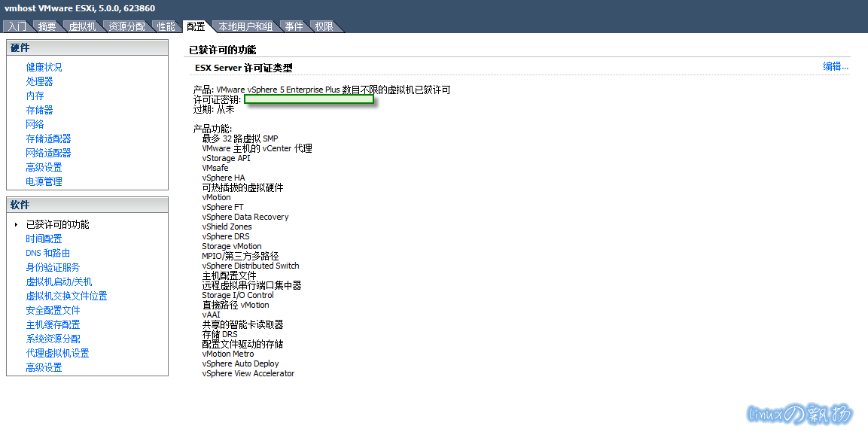The height and width of the screenshot is (441, 868).
Task: Click the 直接路径 vMotion feature text
Action: point(236,305)
